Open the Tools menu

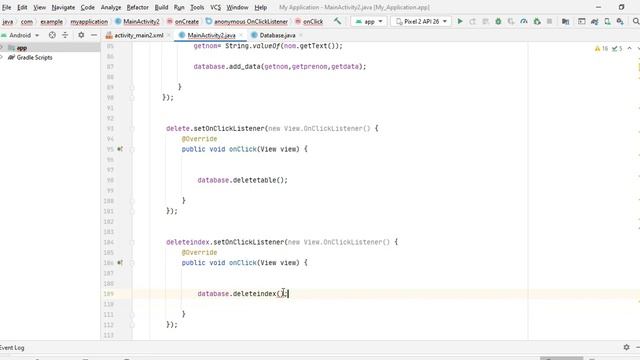click(x=197, y=7)
